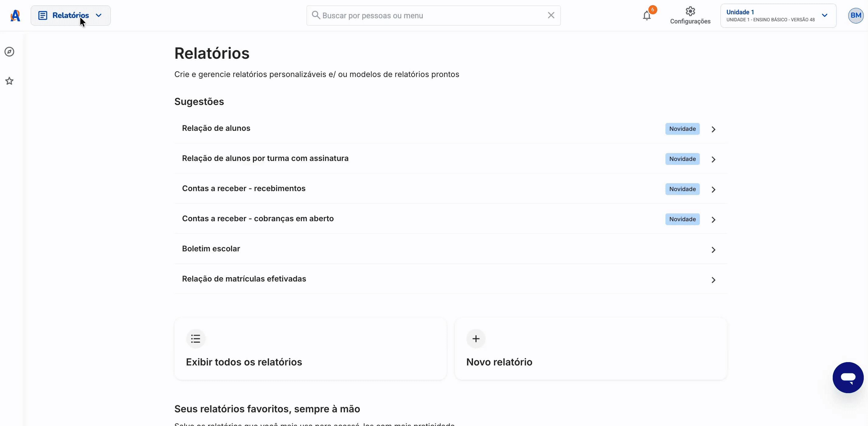
Task: Open Relação de alunos chevron arrow
Action: [x=713, y=129]
